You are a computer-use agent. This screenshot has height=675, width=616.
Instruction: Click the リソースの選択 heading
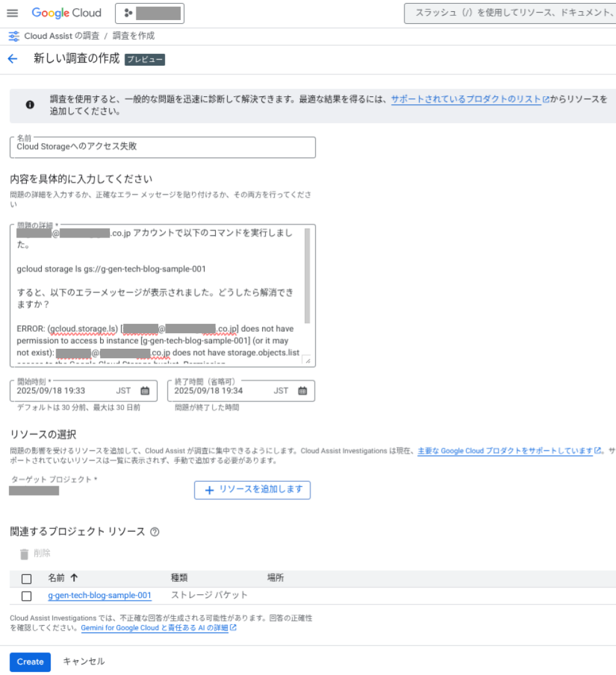(x=43, y=434)
